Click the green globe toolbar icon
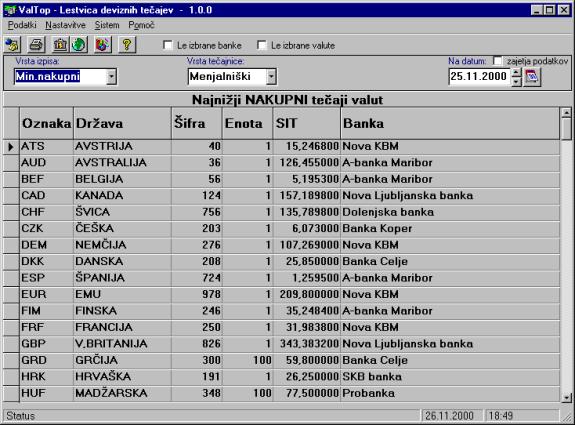Viewport: 575px width, 425px height. (x=79, y=45)
